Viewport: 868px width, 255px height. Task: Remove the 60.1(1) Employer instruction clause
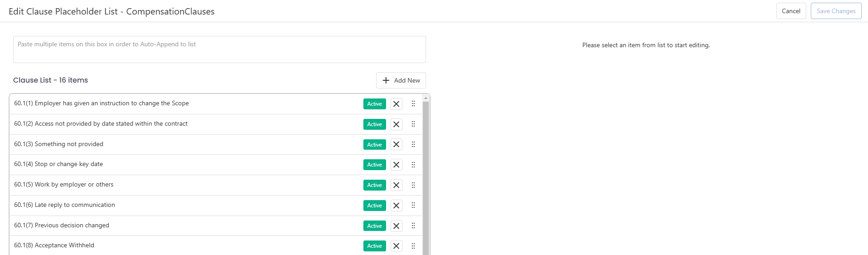[x=396, y=104]
